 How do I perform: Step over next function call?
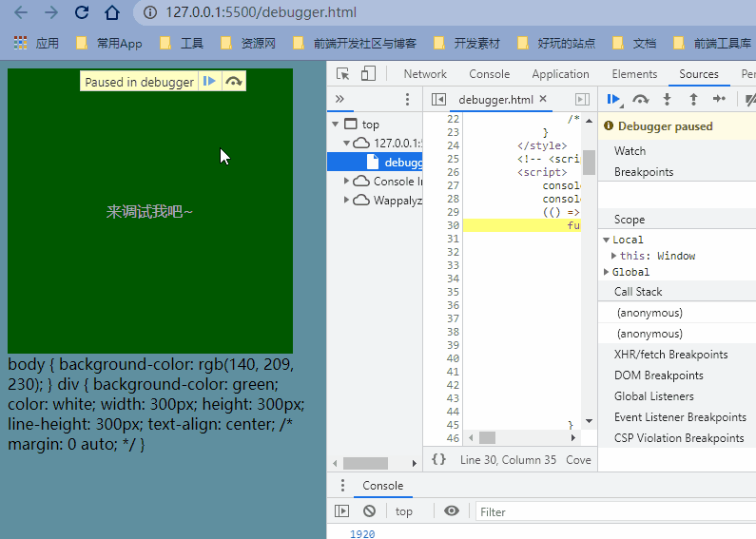click(640, 99)
